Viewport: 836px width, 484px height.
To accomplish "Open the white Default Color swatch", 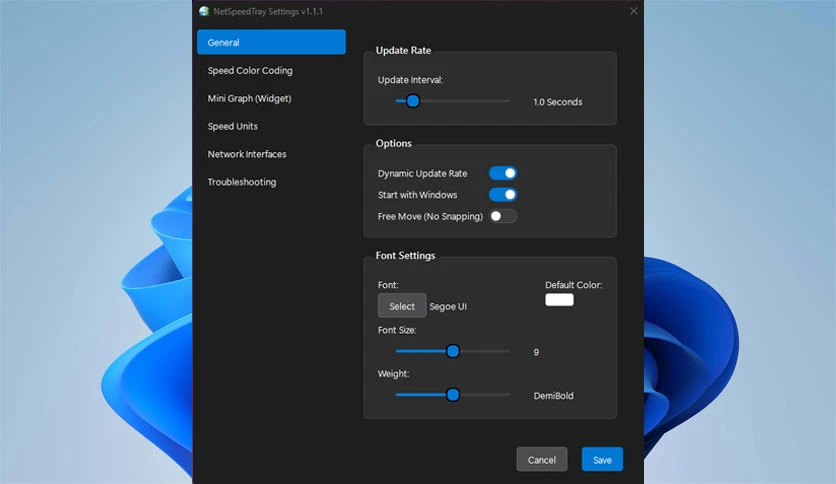I will 559,300.
